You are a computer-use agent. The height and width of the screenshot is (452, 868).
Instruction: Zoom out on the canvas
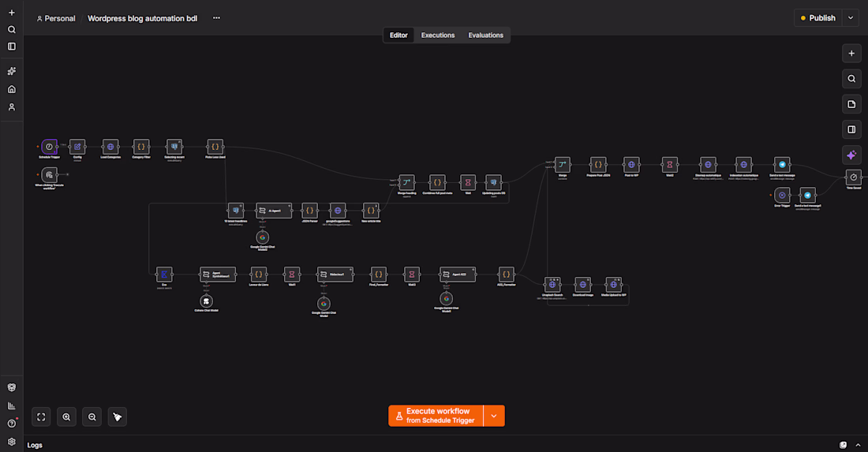pyautogui.click(x=92, y=417)
